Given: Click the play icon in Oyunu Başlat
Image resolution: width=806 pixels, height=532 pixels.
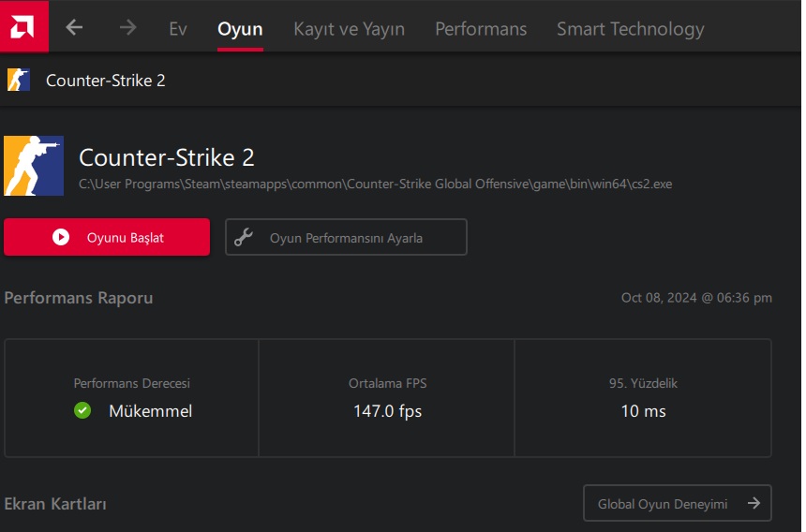Looking at the screenshot, I should pos(61,237).
